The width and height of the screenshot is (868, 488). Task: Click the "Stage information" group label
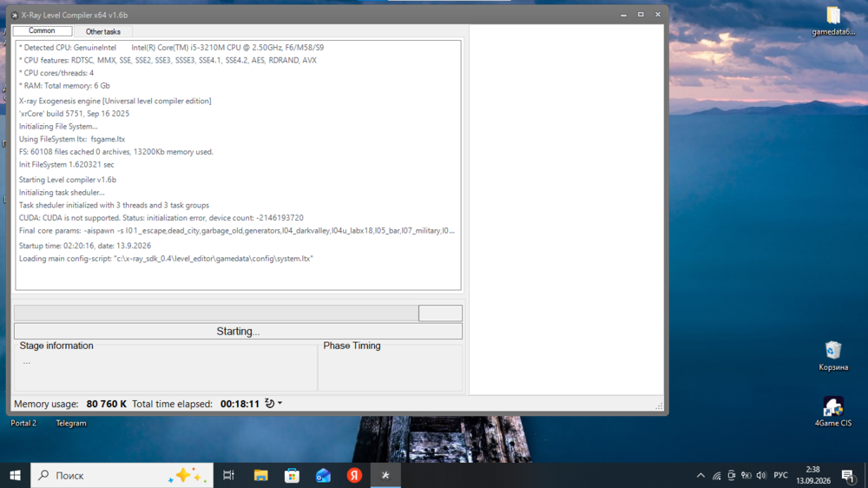(56, 346)
